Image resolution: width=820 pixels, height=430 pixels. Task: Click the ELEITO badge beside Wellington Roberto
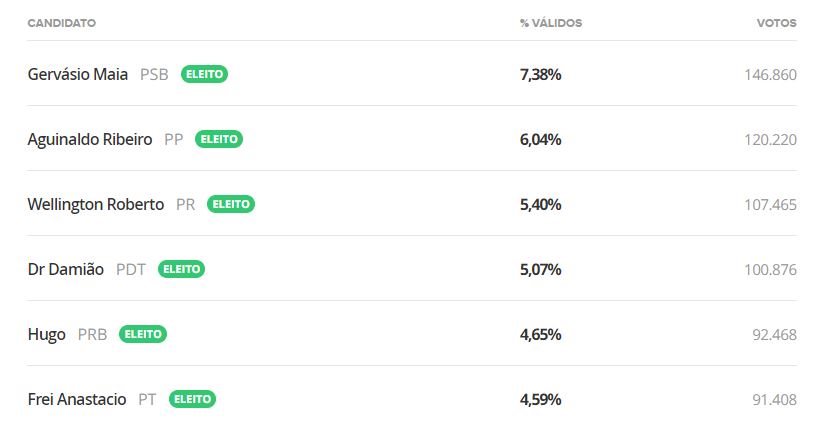pos(231,204)
